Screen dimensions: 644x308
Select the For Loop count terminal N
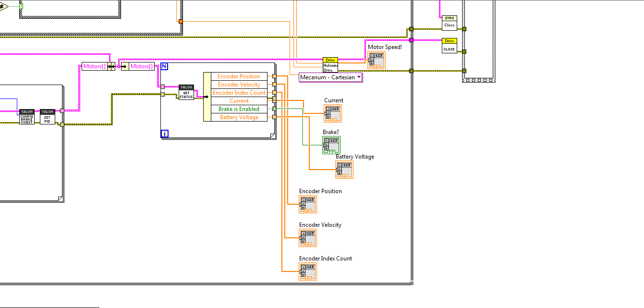pyautogui.click(x=165, y=66)
